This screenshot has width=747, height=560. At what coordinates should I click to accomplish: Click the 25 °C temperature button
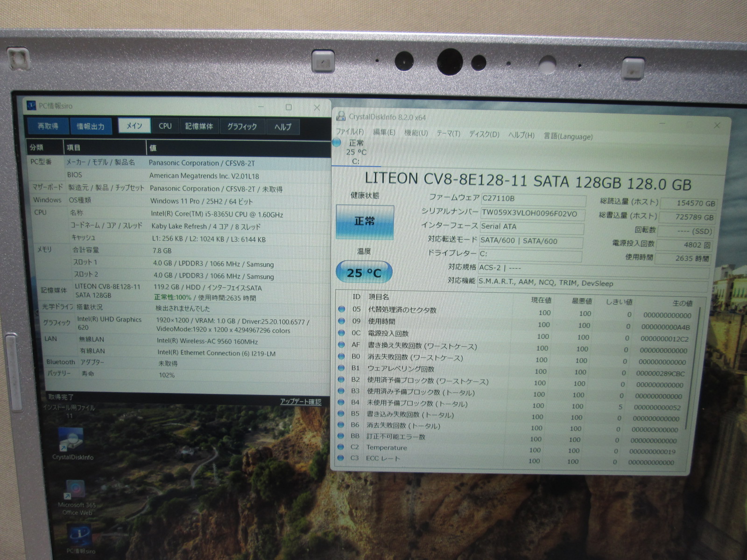tap(364, 273)
